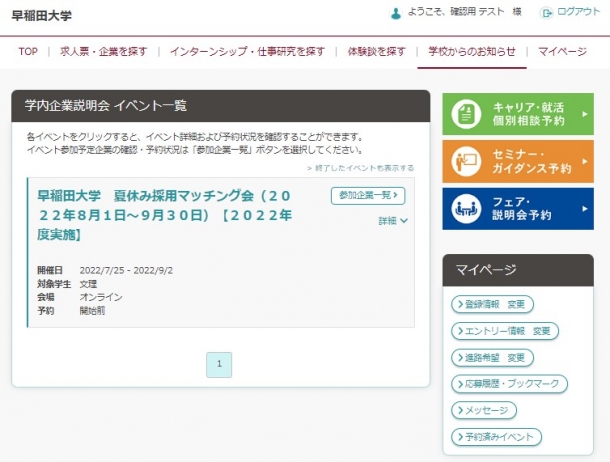The image size is (610, 462).
Task: Open 求人票・企業を探す menu
Action: tap(103, 51)
